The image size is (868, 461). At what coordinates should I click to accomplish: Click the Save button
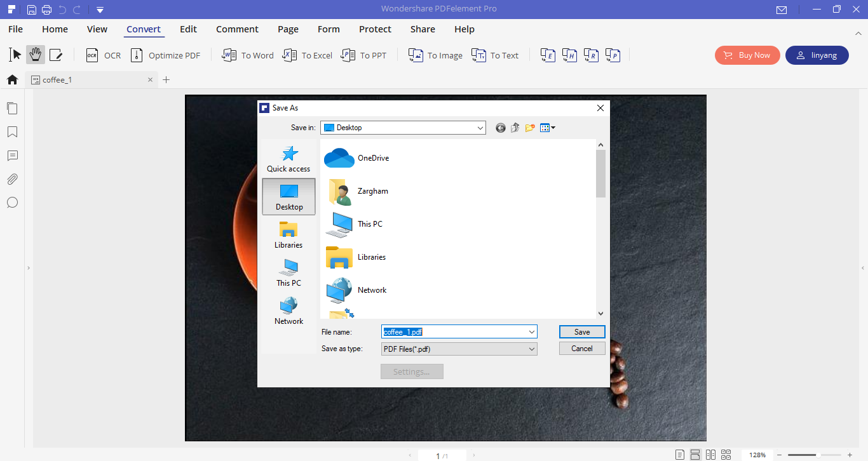pyautogui.click(x=582, y=331)
